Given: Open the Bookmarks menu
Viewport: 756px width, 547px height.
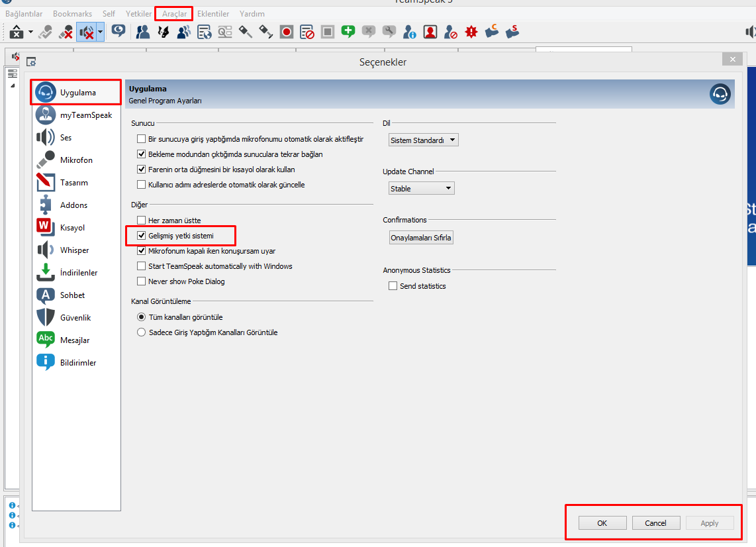Looking at the screenshot, I should (x=72, y=13).
